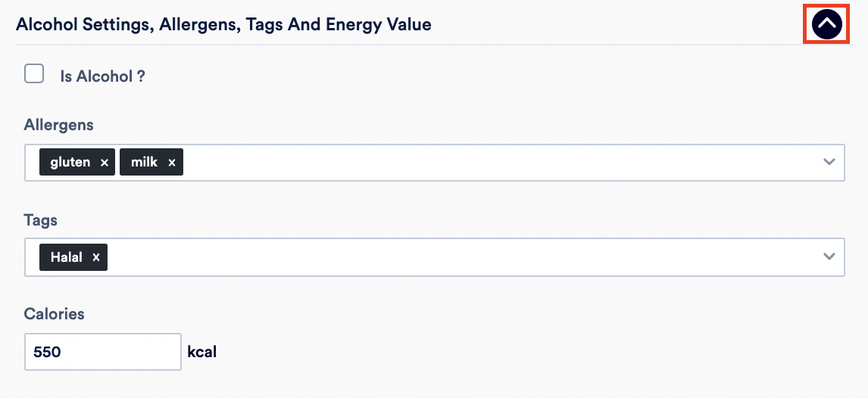The image size is (868, 398).
Task: Select the milk chip label
Action: point(144,162)
